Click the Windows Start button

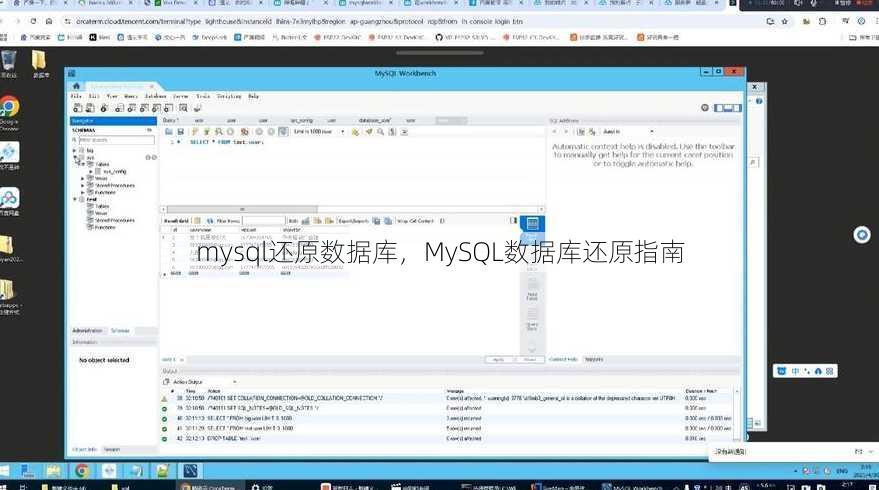pos(4,470)
